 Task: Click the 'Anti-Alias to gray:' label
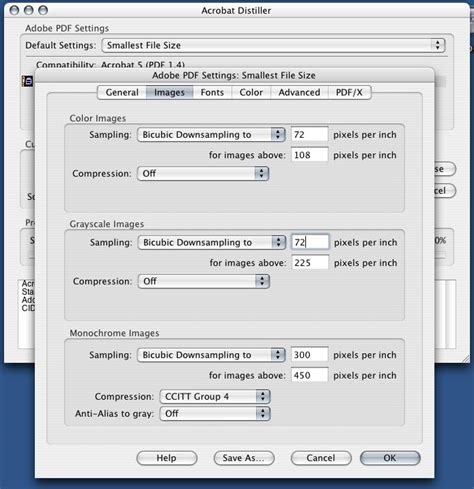[x=114, y=414]
